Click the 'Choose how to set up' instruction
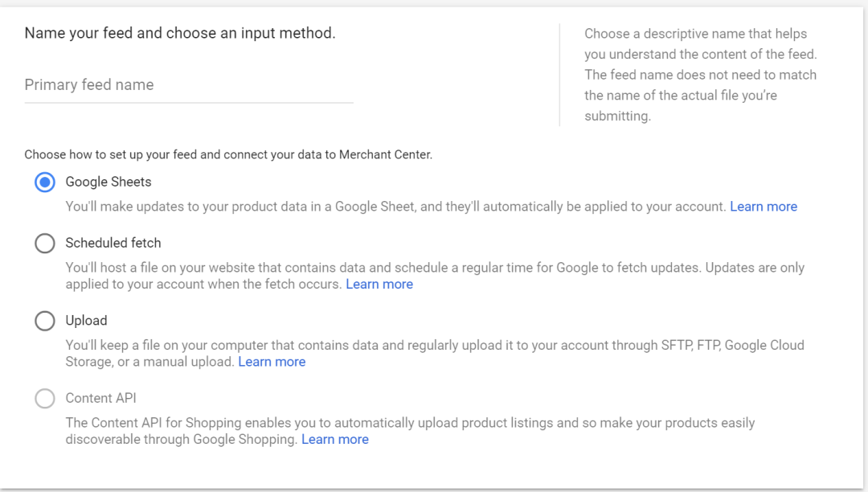Screen dimensions: 868x492 (x=228, y=154)
